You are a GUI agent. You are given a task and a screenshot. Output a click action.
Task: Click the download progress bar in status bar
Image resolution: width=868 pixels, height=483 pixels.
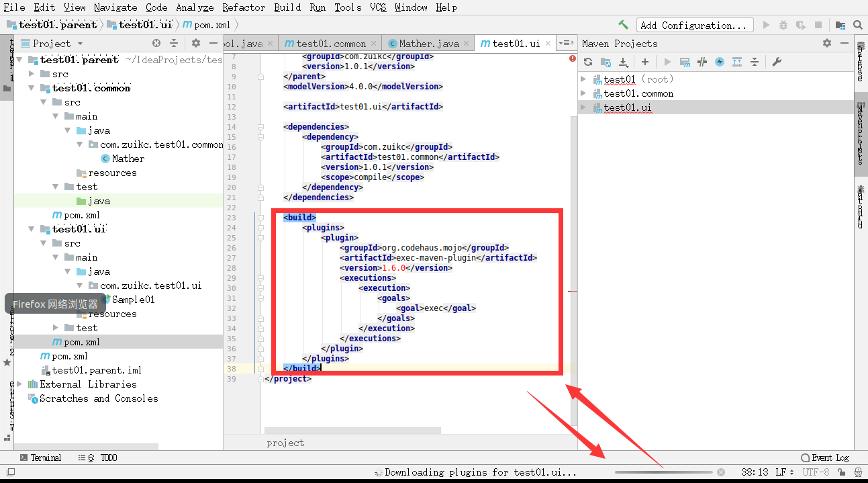click(663, 472)
